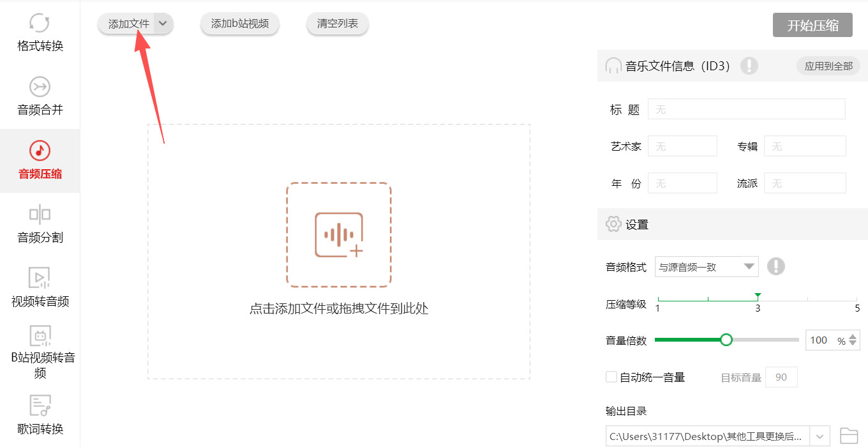Click the 艺术家 artist input field
The height and width of the screenshot is (447, 868).
682,146
